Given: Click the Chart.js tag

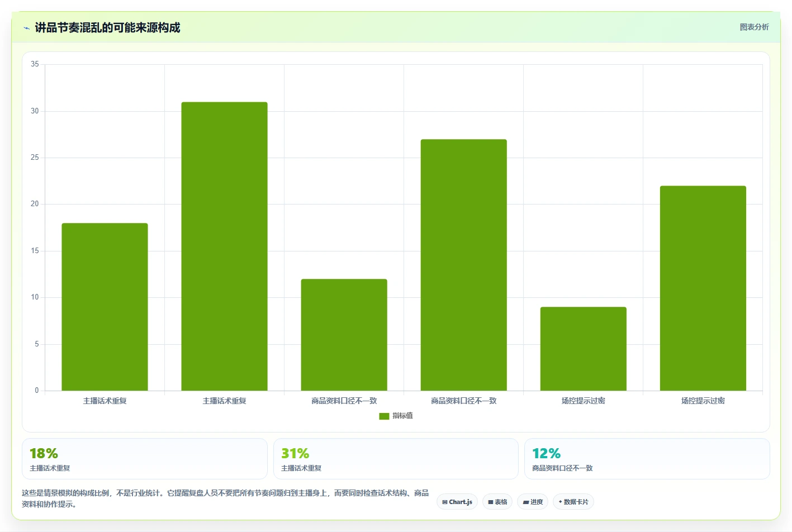Looking at the screenshot, I should coord(457,502).
